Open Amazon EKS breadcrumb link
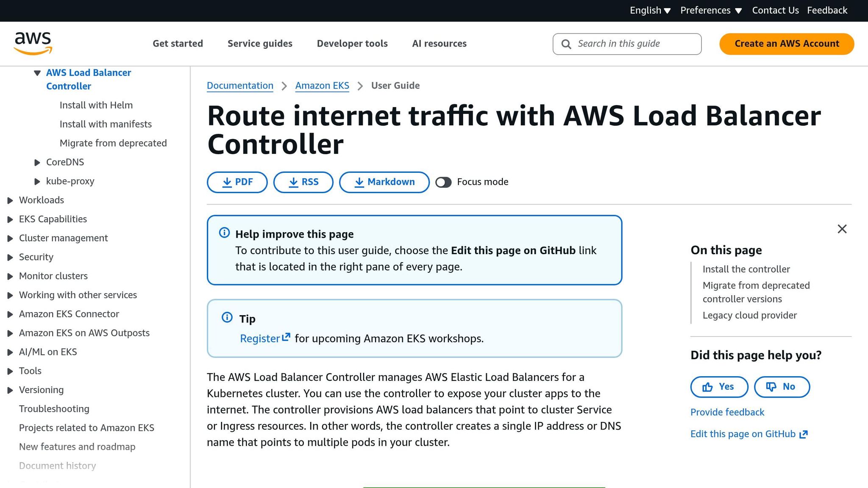The height and width of the screenshot is (488, 868). click(322, 86)
